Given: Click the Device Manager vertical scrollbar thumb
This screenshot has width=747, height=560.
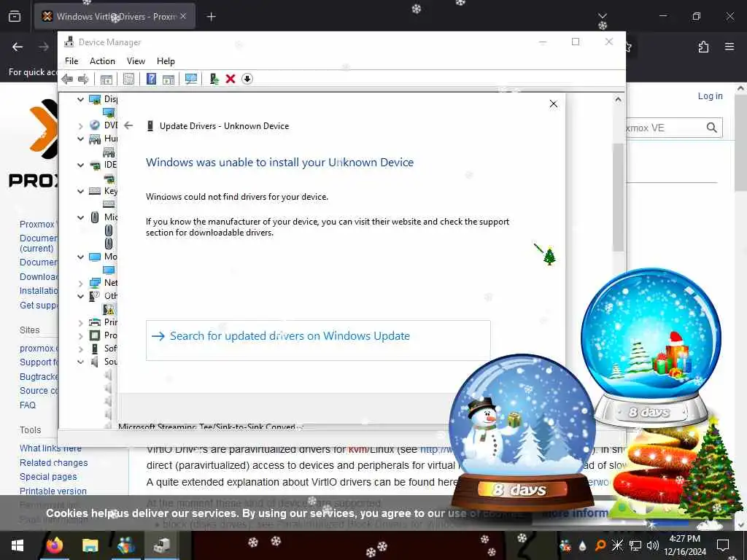Looking at the screenshot, I should [x=618, y=197].
